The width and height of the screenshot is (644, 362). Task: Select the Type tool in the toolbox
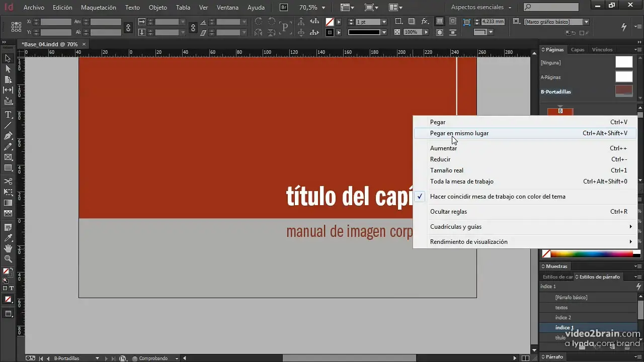tap(8, 115)
